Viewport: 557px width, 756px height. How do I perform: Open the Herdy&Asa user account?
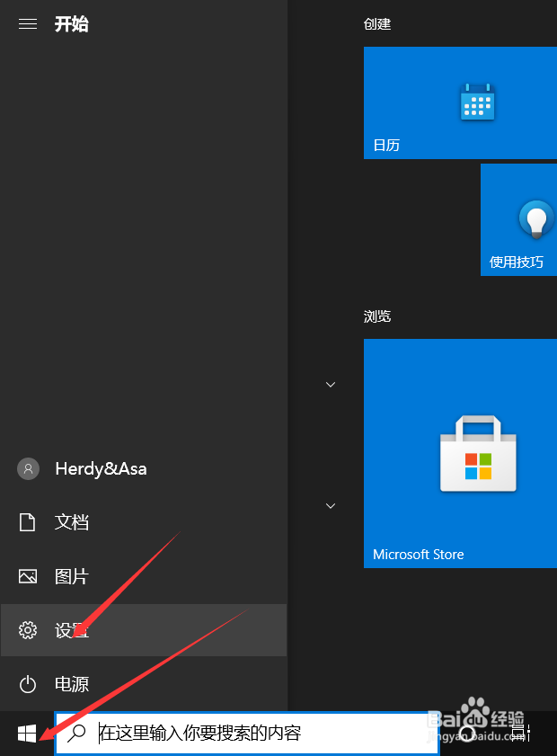click(x=144, y=468)
